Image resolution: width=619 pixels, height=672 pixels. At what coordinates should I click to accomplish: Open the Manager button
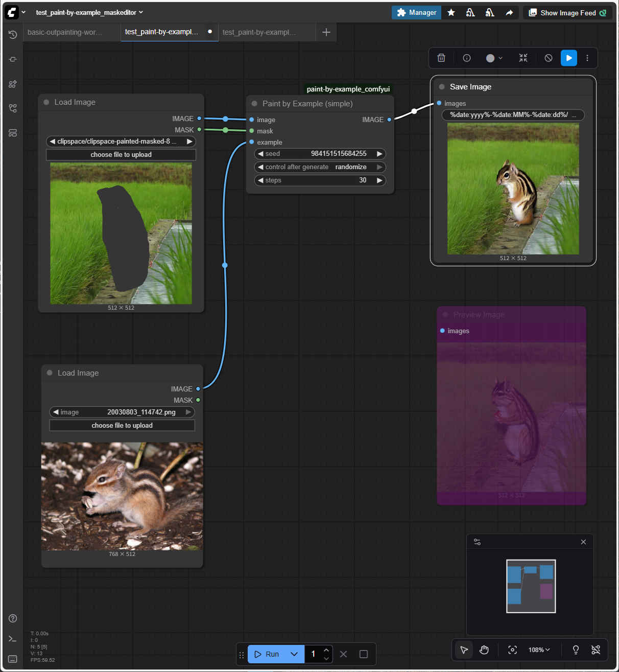(416, 13)
